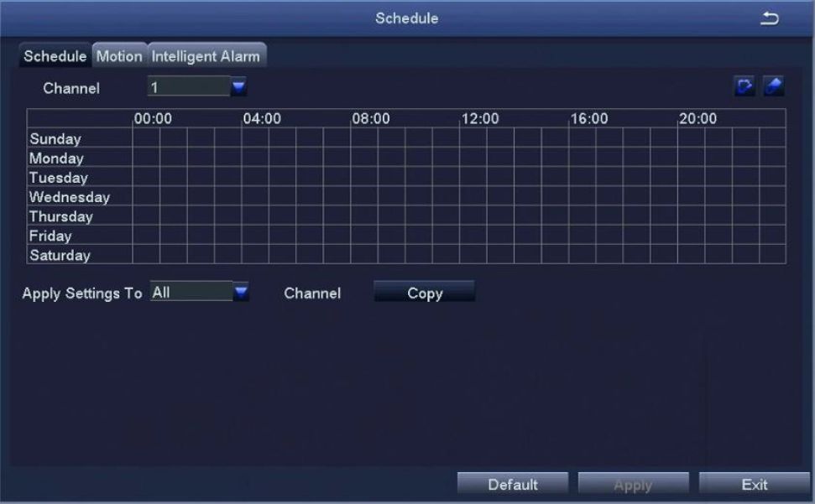This screenshot has height=504, width=815.
Task: Select the Schedule tab
Action: pyautogui.click(x=55, y=56)
